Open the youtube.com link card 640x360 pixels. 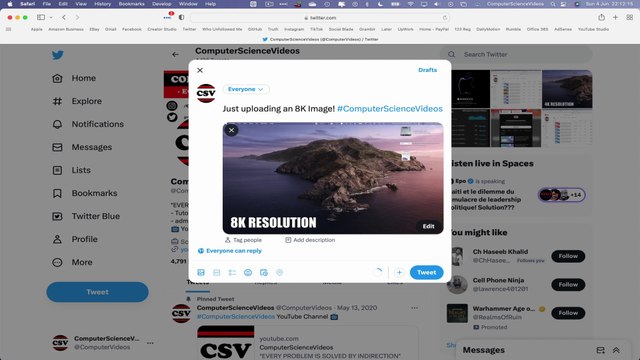[308, 343]
